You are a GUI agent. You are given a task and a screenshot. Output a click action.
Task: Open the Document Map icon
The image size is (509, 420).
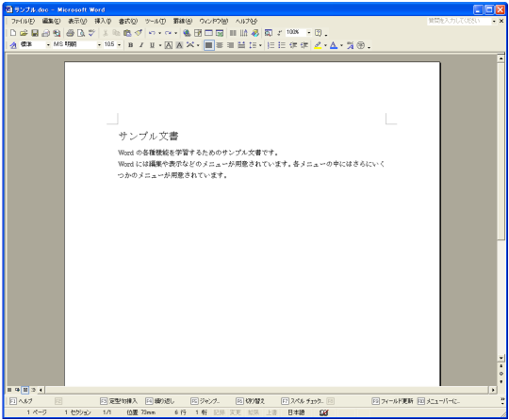(x=269, y=33)
